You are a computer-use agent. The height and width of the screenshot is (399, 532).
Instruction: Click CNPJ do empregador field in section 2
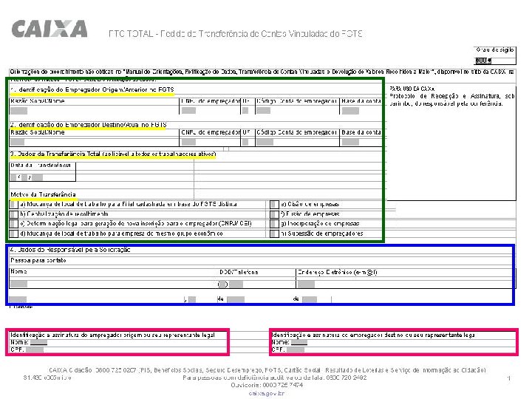188,142
